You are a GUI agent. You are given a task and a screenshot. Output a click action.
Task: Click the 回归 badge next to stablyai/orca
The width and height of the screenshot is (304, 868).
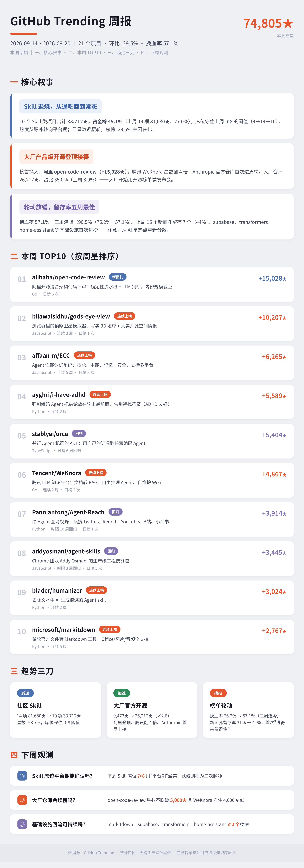[x=79, y=434]
